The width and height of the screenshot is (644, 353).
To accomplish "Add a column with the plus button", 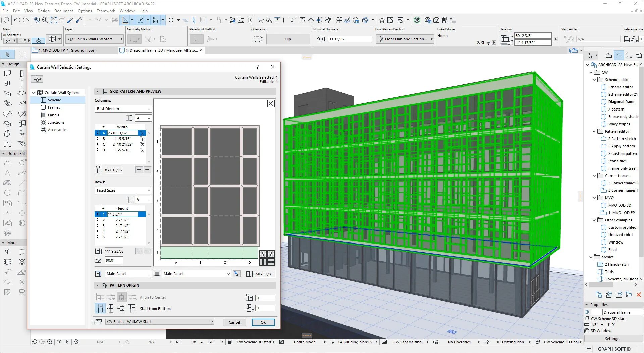I will [x=139, y=170].
